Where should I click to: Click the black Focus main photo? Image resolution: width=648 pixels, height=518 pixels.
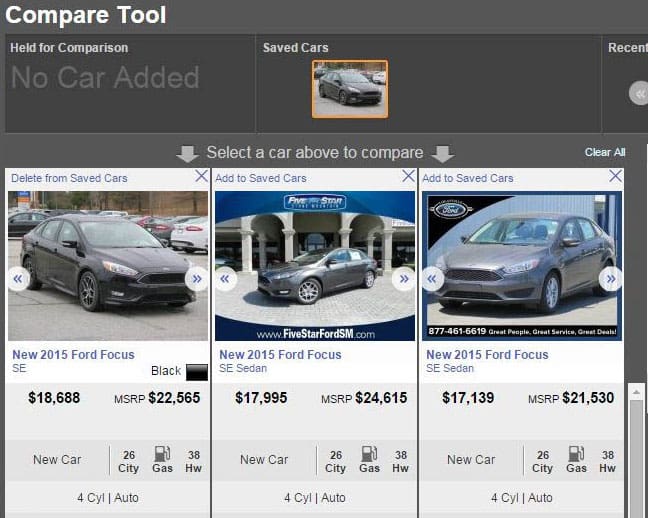coord(108,266)
